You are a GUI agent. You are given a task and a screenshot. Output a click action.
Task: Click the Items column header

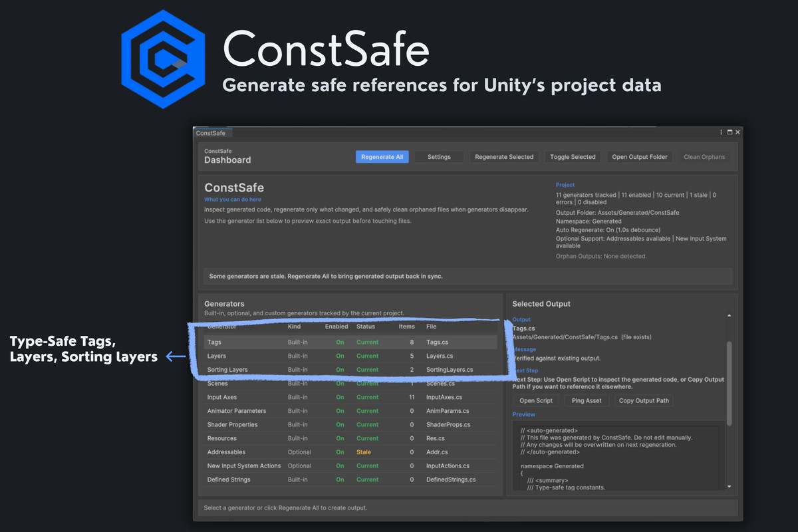406,327
